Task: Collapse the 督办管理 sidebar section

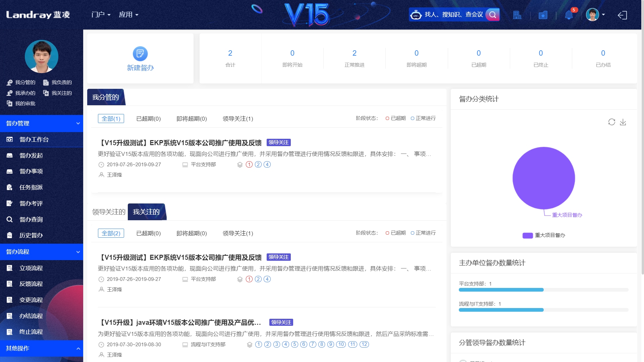Action: 78,123
